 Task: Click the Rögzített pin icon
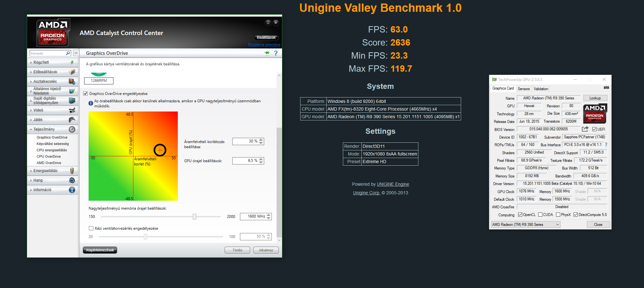tap(72, 62)
